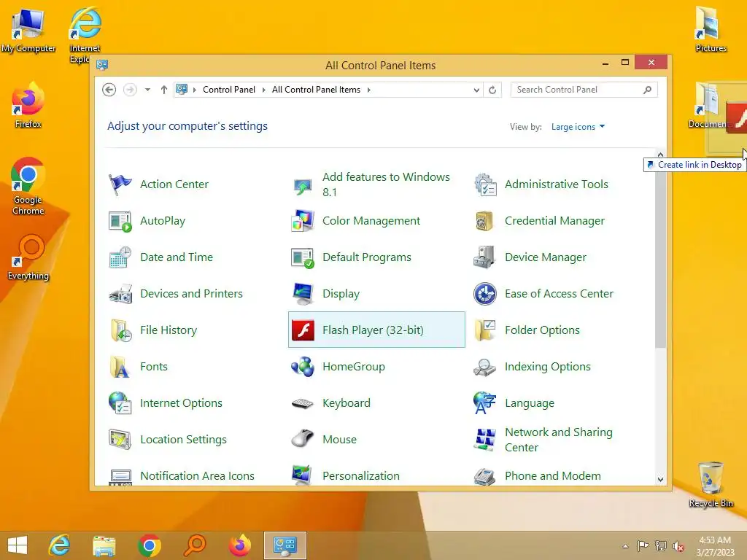Open the Administrative Tools icon
This screenshot has width=747, height=560.
pos(485,184)
